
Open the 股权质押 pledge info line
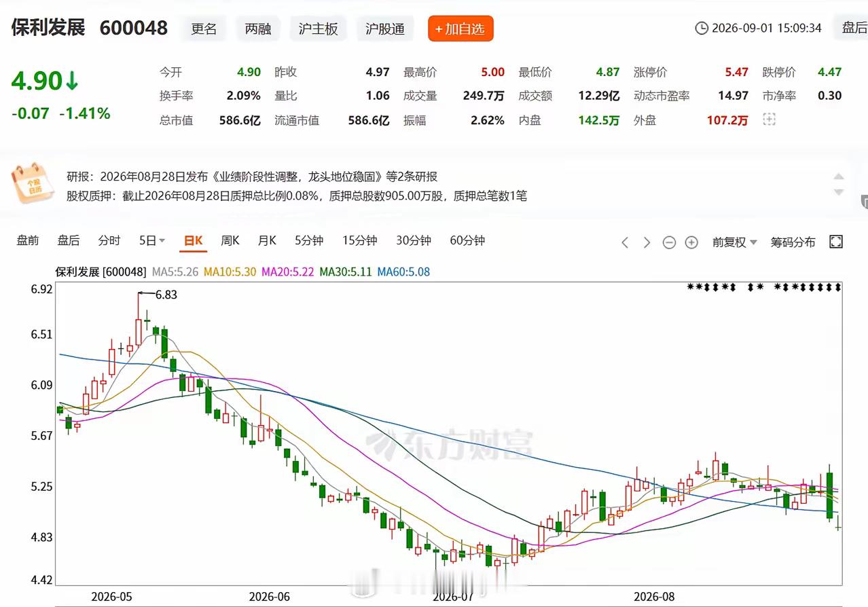pos(297,196)
